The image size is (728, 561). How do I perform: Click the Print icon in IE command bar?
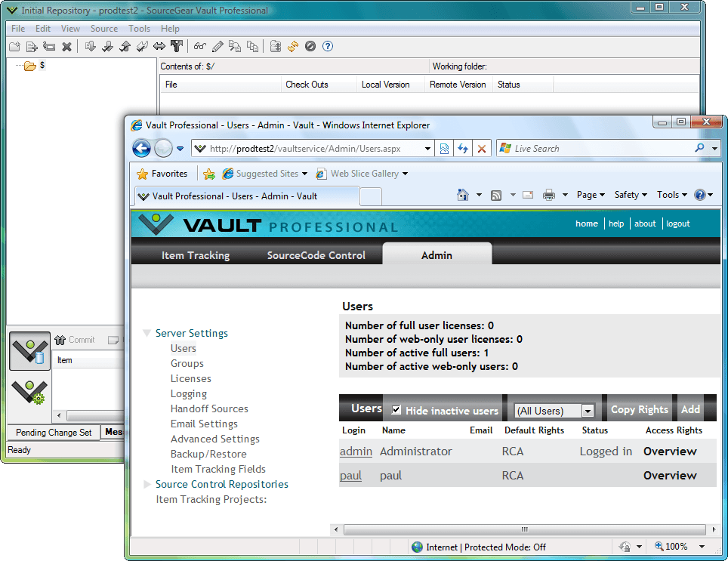(x=549, y=195)
